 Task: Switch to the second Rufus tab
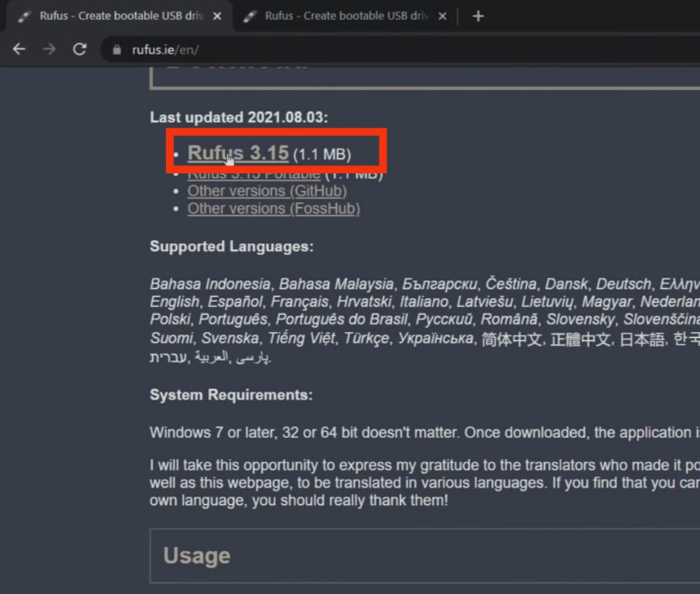[344, 16]
